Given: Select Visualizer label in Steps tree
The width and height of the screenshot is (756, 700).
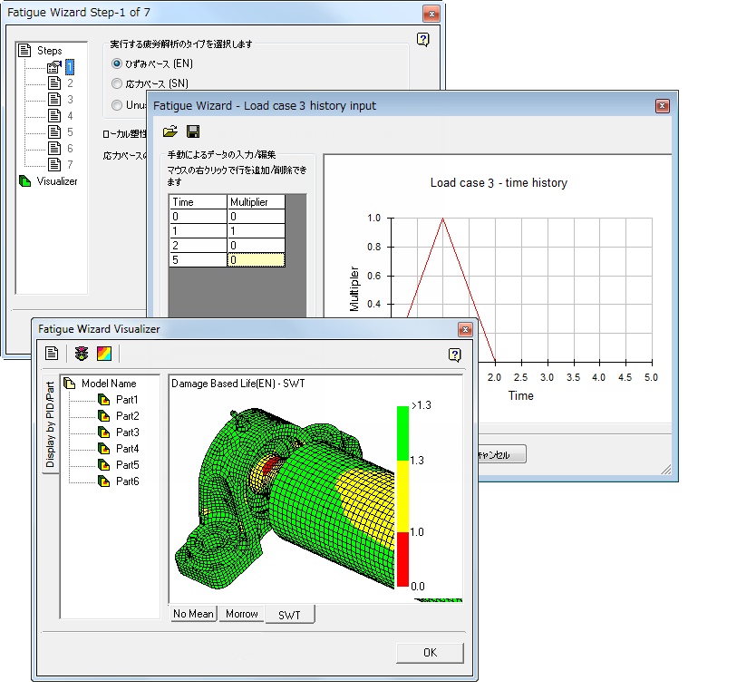Looking at the screenshot, I should (57, 181).
